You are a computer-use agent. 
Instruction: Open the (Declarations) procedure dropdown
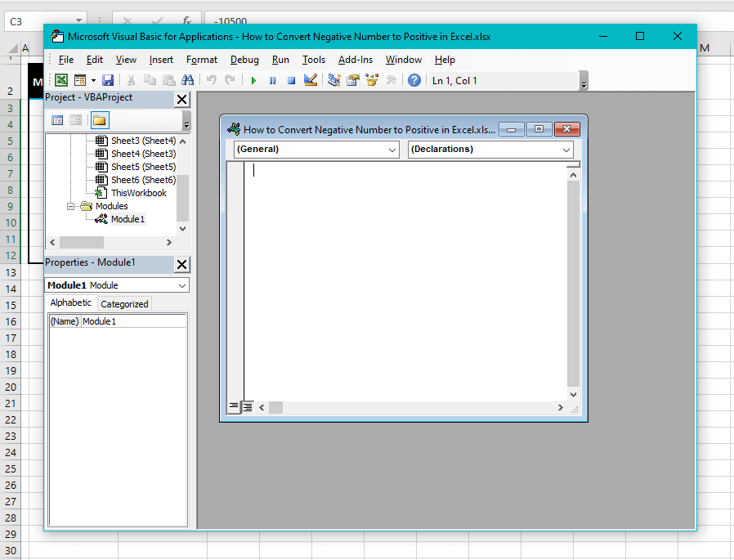pos(566,150)
